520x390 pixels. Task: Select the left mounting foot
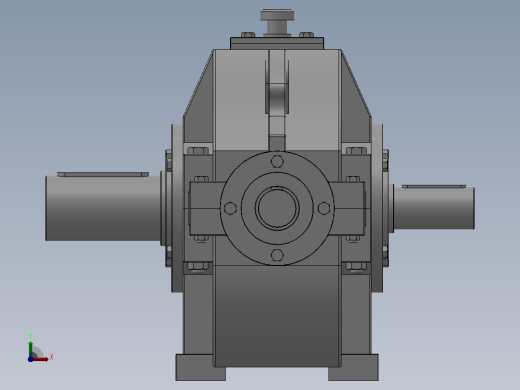(x=201, y=367)
